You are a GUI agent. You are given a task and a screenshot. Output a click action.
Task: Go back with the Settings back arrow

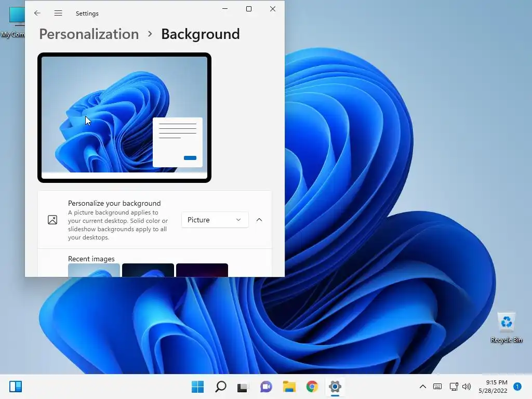click(x=37, y=13)
